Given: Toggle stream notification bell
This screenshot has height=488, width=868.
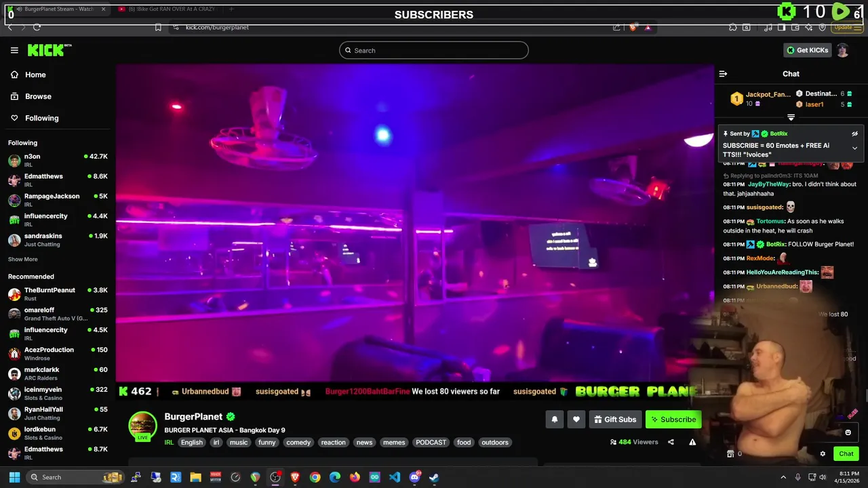Looking at the screenshot, I should (x=554, y=420).
